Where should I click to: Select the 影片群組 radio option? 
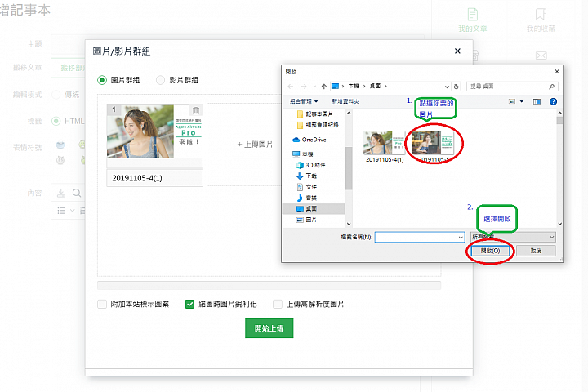(x=160, y=80)
